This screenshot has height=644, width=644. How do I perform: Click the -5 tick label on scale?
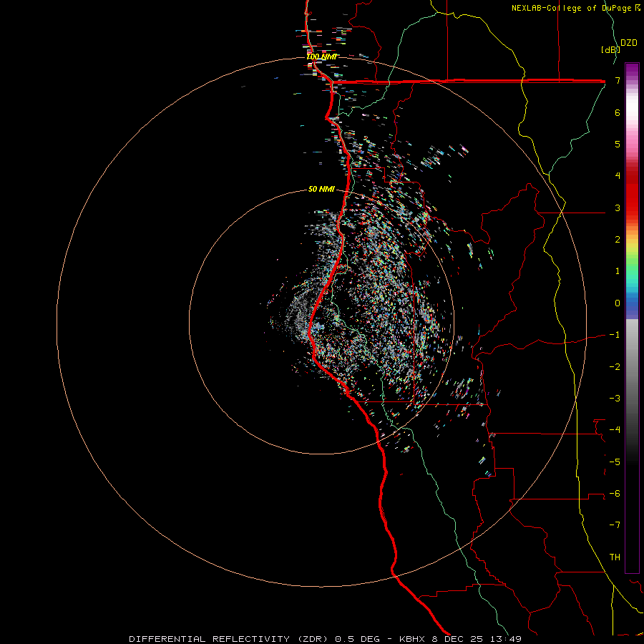pyautogui.click(x=615, y=462)
